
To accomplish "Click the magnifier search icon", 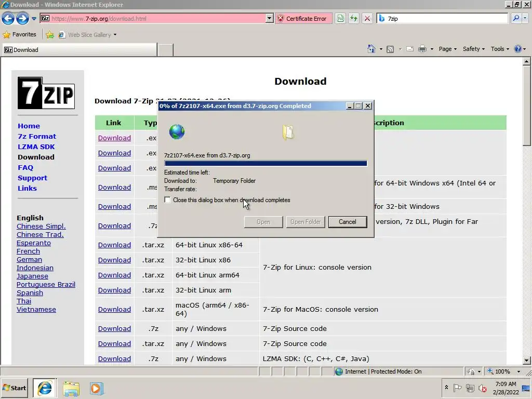I will 516,18.
